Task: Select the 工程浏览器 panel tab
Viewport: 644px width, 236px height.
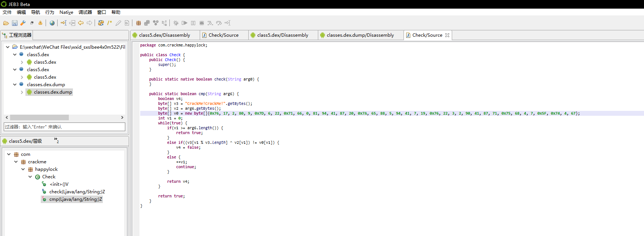Action: 17,35
